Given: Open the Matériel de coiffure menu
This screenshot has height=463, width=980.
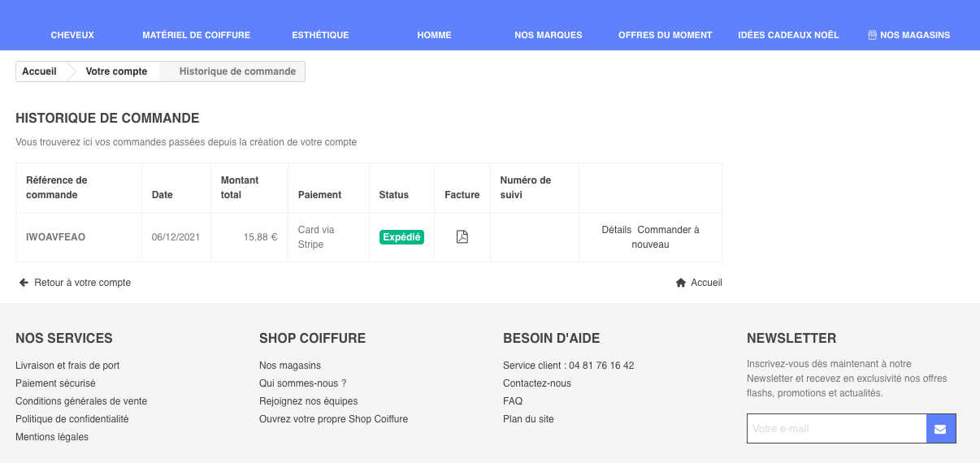Looking at the screenshot, I should (196, 35).
